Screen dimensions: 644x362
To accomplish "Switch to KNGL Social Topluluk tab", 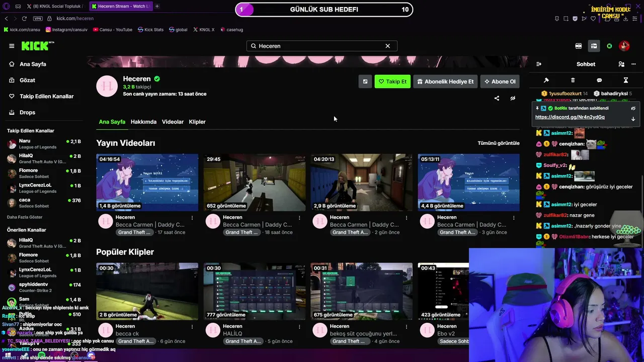I will coord(55,6).
